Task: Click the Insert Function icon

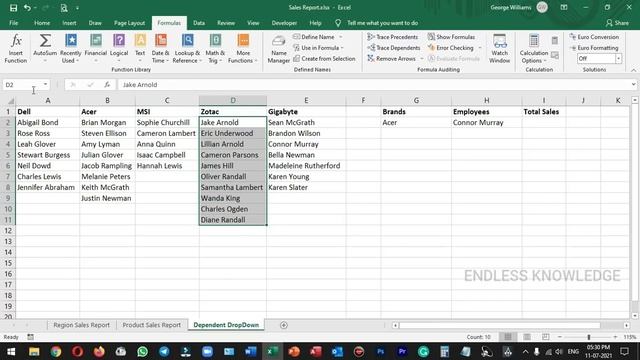Action: click(16, 48)
